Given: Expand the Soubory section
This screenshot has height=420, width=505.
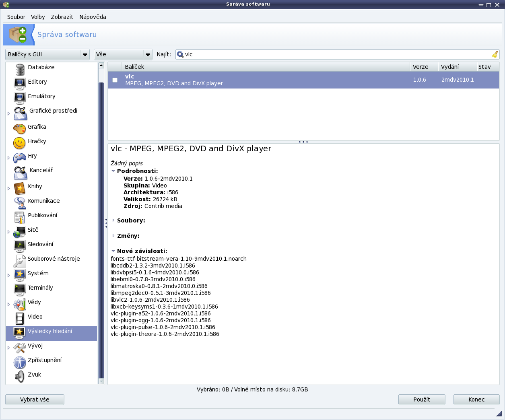Looking at the screenshot, I should (x=113, y=220).
